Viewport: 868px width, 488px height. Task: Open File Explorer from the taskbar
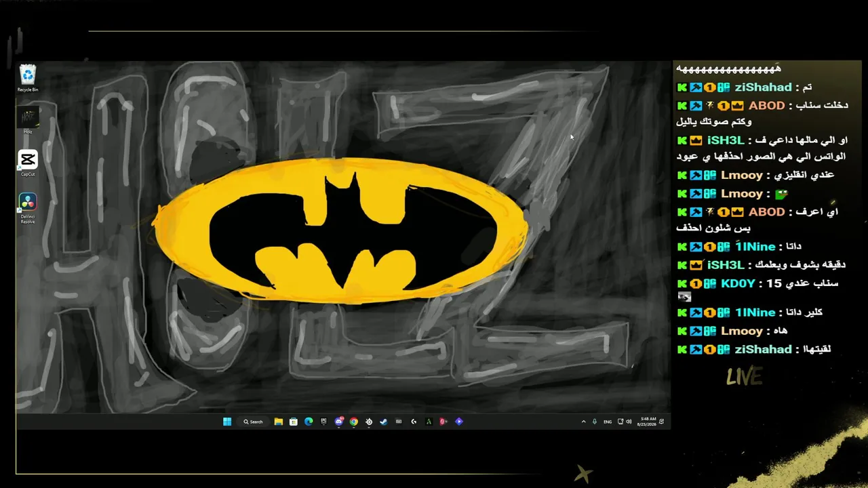[279, 422]
